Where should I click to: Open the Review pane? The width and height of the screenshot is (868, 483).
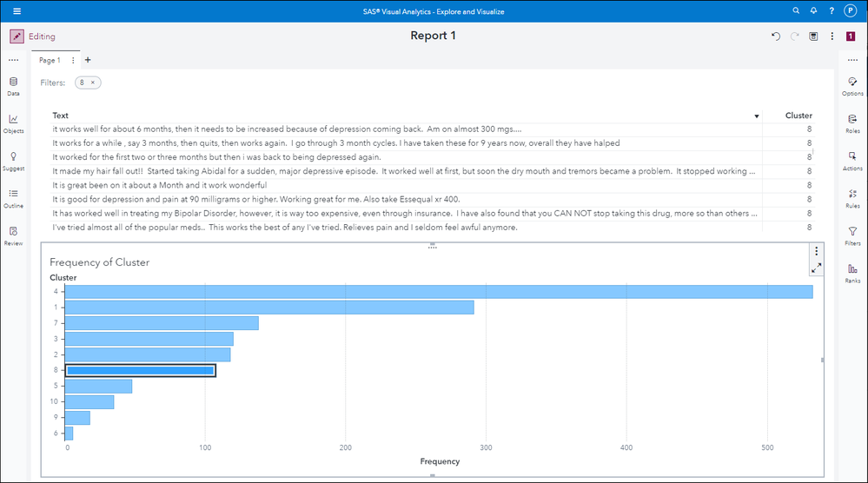pyautogui.click(x=13, y=236)
